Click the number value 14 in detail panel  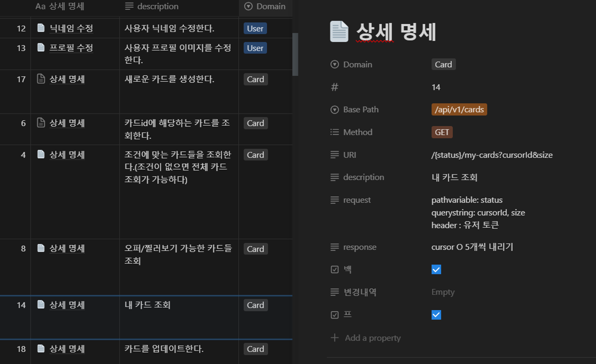pos(436,87)
